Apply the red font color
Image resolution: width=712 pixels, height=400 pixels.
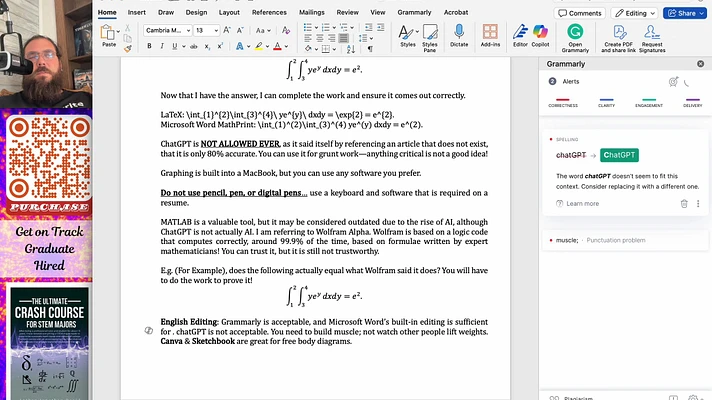point(277,46)
